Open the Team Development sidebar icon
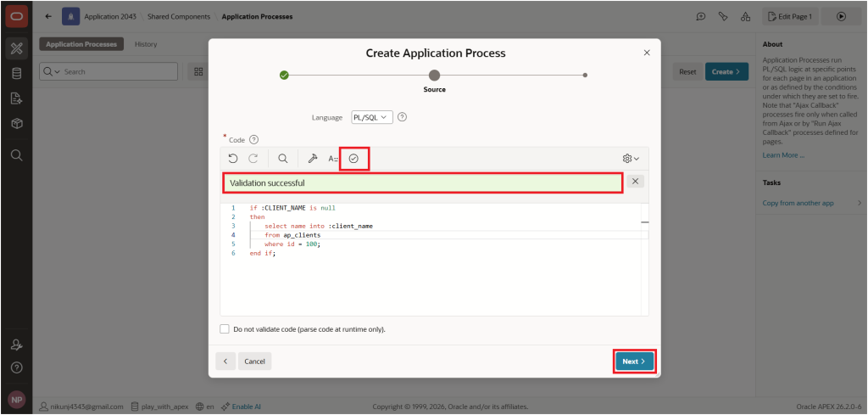868x415 pixels. (16, 98)
